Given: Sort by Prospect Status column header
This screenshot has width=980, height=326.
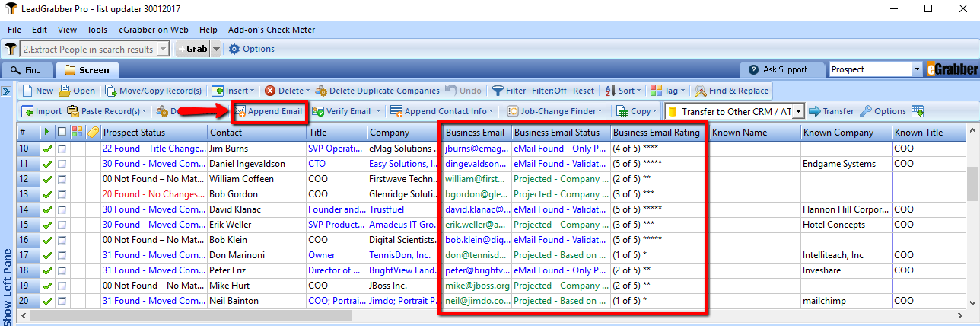Looking at the screenshot, I should [x=154, y=133].
